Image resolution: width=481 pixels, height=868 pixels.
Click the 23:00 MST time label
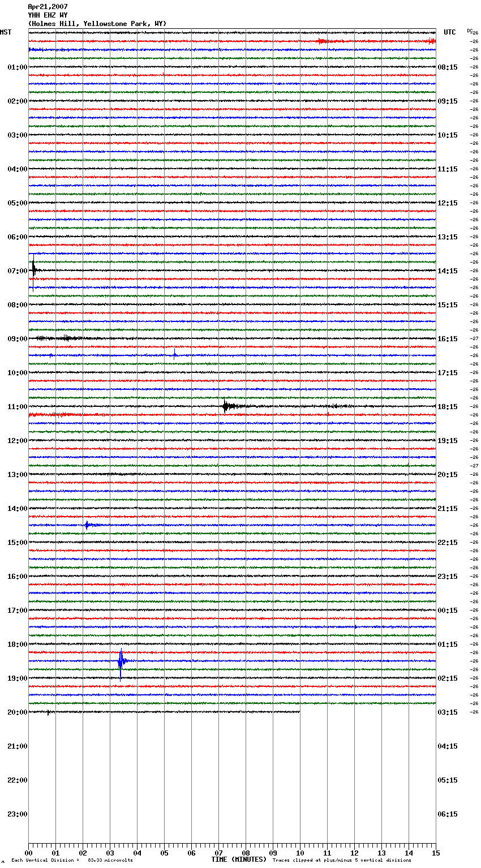click(x=18, y=814)
